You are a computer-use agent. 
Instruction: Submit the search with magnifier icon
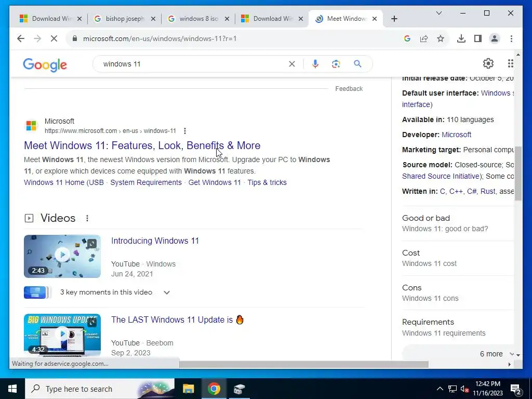[357, 64]
